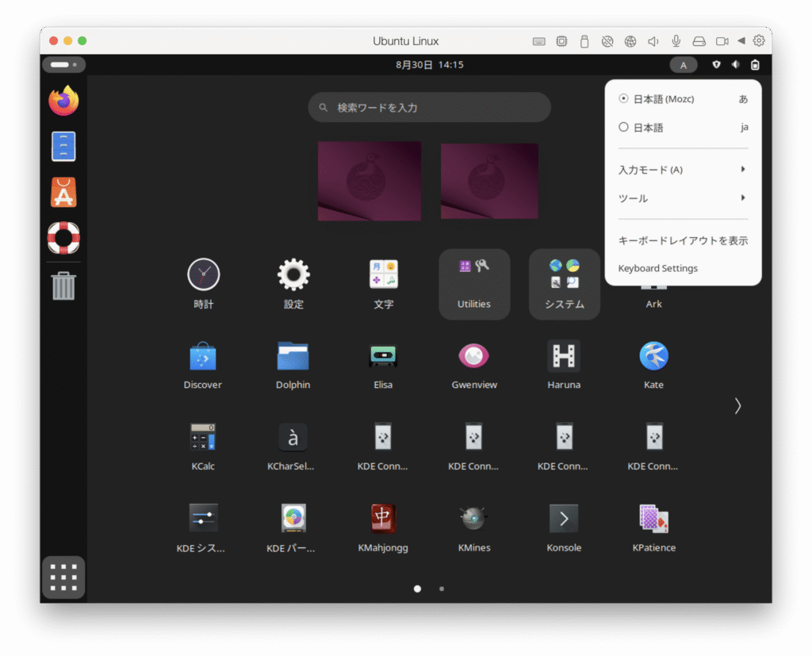The width and height of the screenshot is (812, 656).
Task: Launch the Elisa music player
Action: point(383,365)
